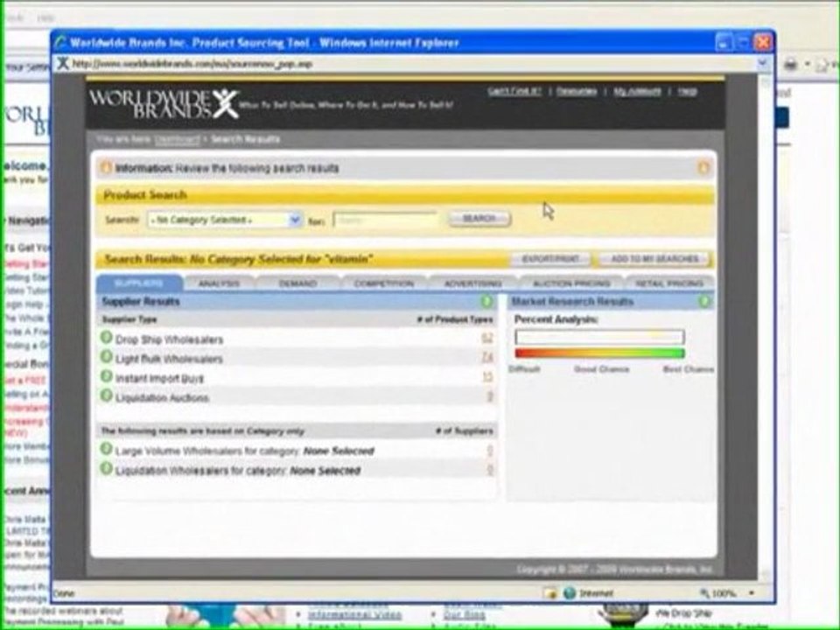Open the Resources header link
The image size is (840, 630).
click(x=577, y=91)
